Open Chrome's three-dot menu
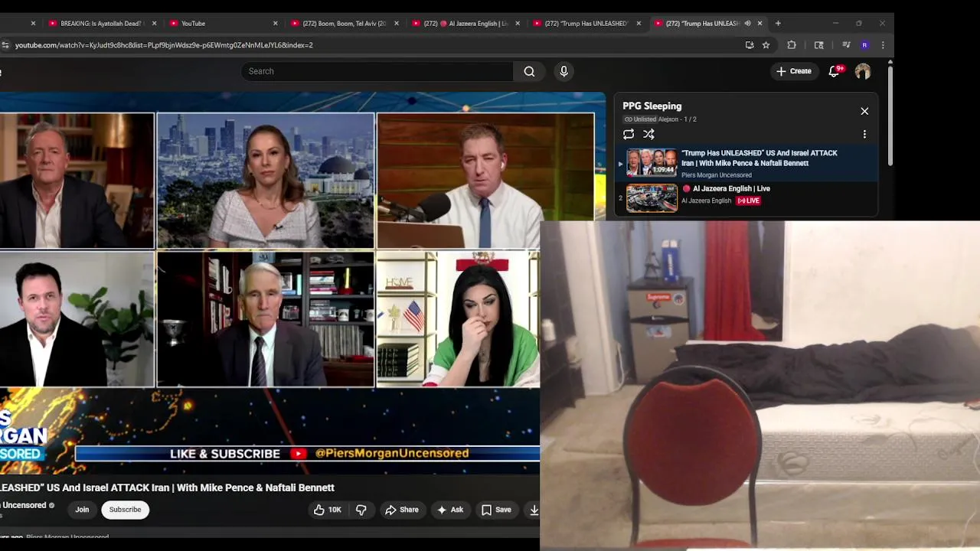 click(x=883, y=45)
